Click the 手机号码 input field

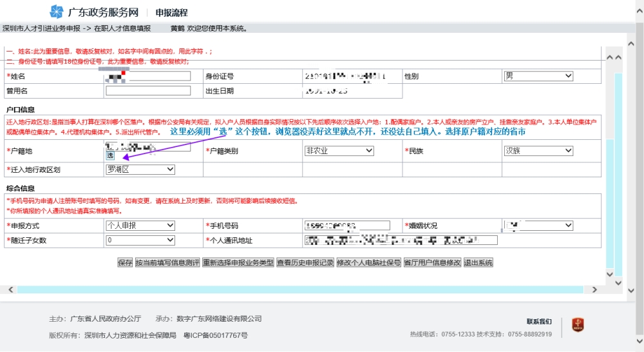tap(348, 226)
